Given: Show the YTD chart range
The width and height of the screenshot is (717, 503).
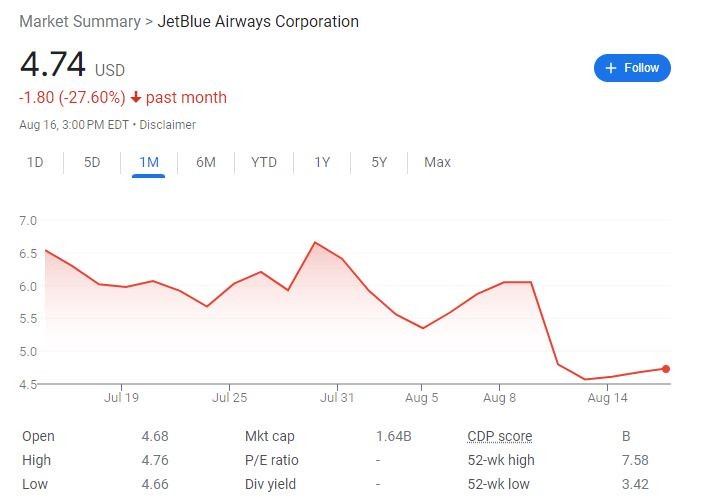Looking at the screenshot, I should [x=264, y=162].
